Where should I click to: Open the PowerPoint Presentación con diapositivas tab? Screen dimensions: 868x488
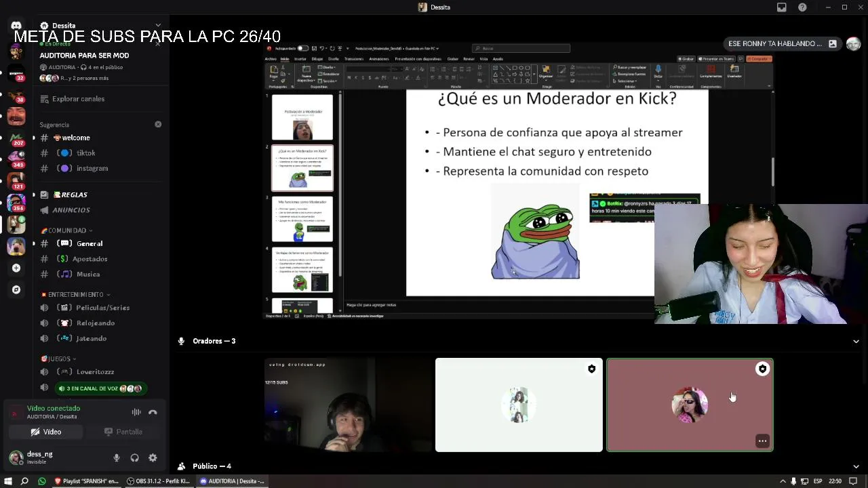click(x=418, y=59)
